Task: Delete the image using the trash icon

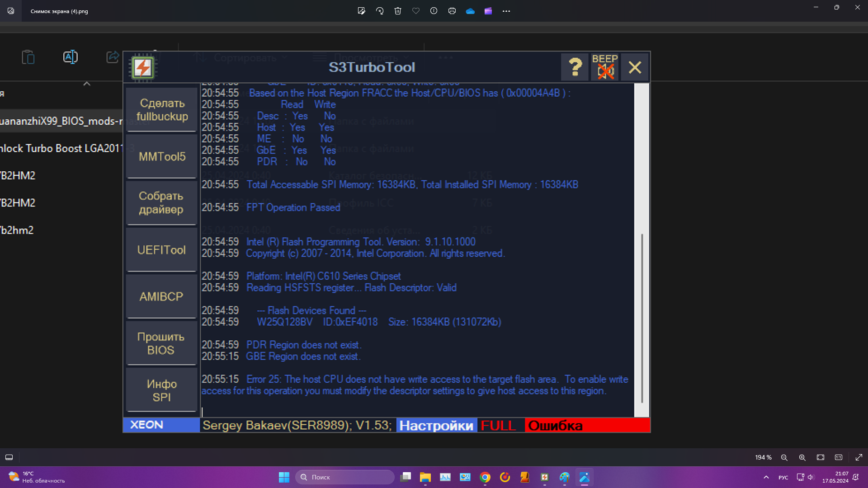Action: click(x=398, y=11)
